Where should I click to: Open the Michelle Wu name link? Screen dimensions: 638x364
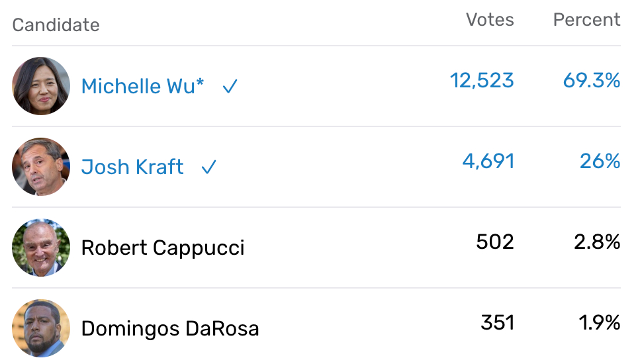point(142,86)
